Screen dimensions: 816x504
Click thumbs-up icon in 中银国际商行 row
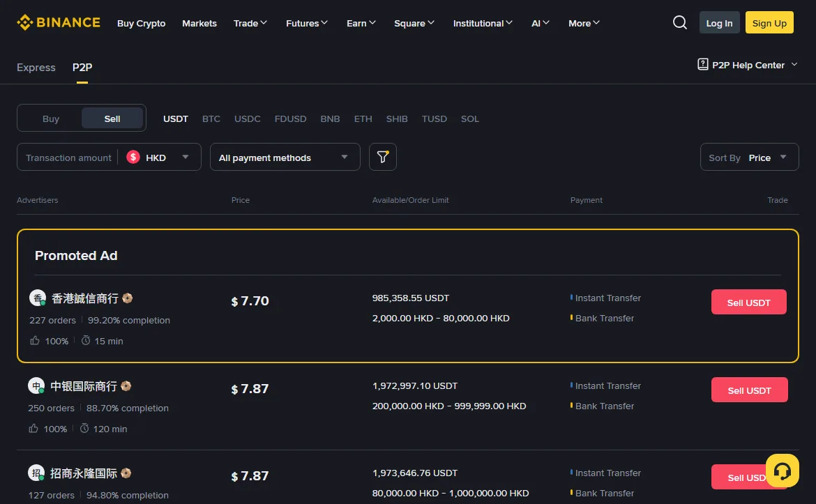pos(33,428)
